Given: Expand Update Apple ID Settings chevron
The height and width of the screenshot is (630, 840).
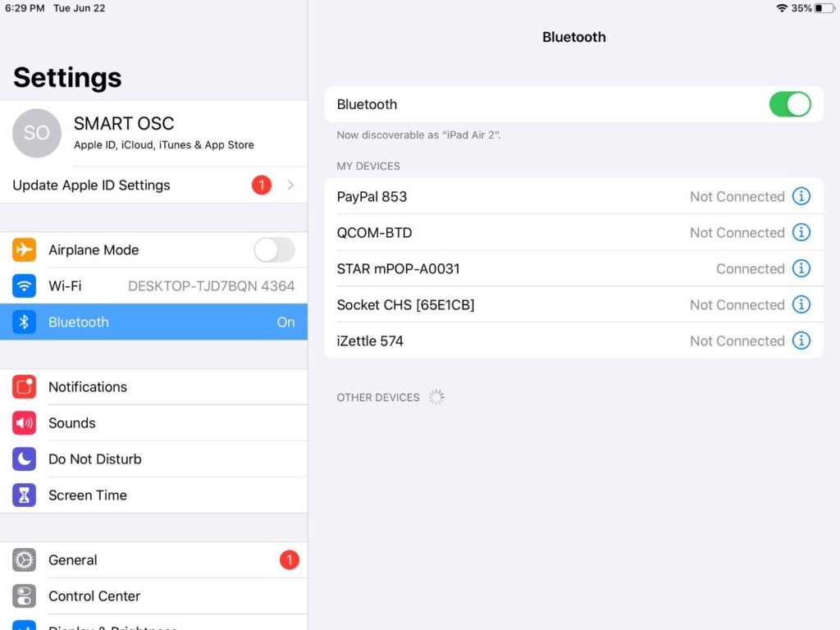Looking at the screenshot, I should (x=290, y=185).
